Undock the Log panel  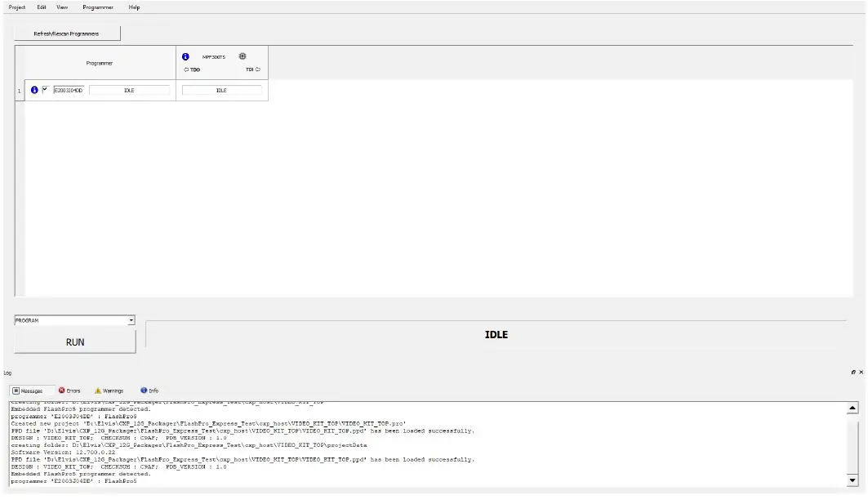853,372
